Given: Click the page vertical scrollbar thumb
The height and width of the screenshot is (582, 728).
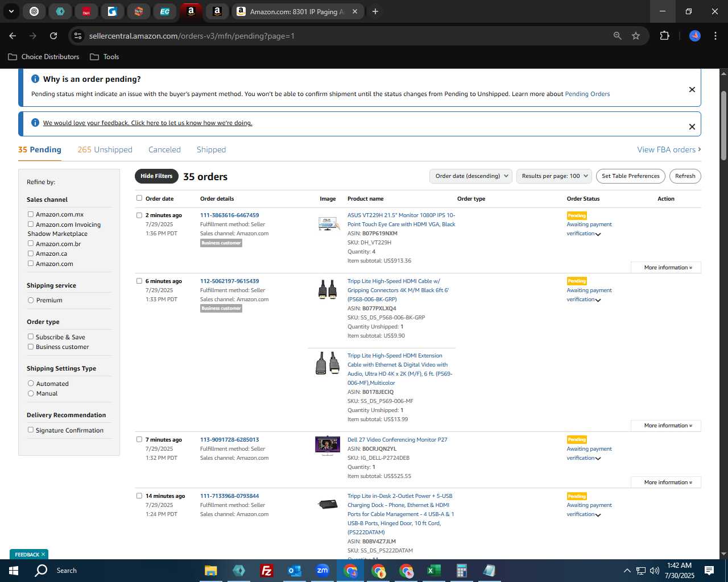Looking at the screenshot, I should click(723, 125).
